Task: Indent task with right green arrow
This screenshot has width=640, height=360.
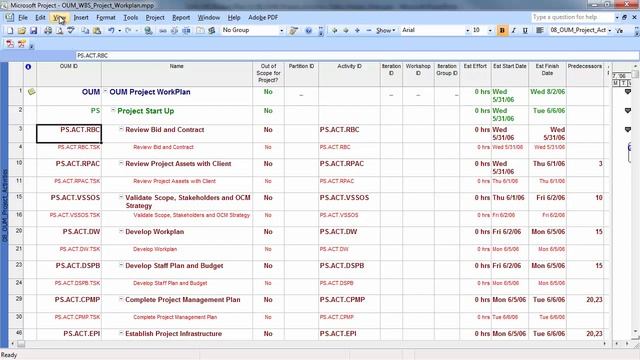Action: pos(346,31)
